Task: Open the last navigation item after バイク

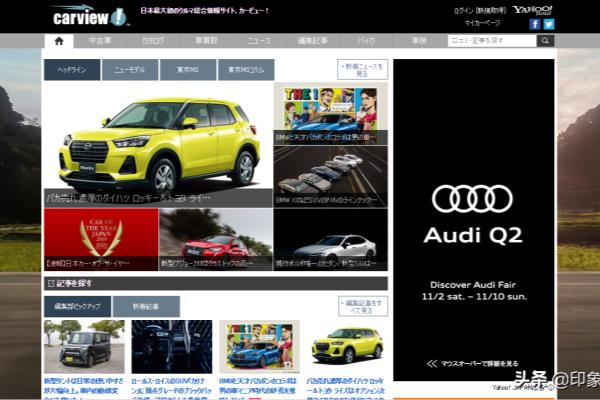Action: point(419,41)
